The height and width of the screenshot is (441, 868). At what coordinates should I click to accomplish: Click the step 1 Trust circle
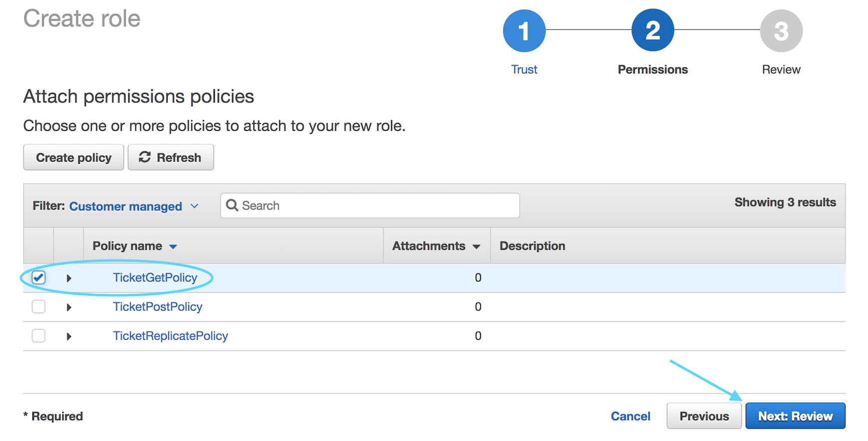click(524, 31)
